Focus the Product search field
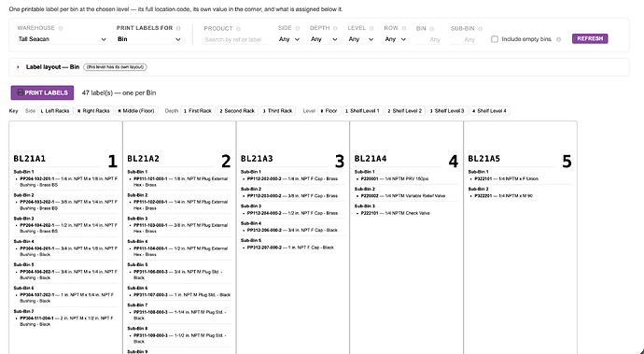The height and width of the screenshot is (354, 644). click(236, 40)
